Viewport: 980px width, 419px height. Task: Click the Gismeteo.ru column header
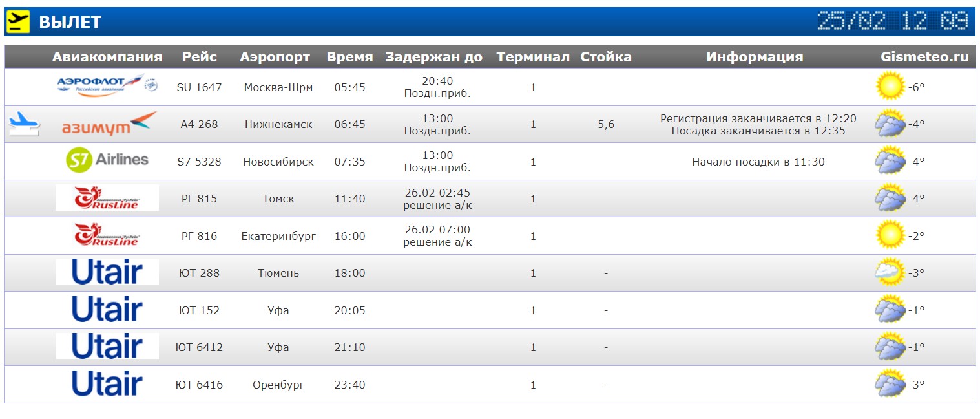pyautogui.click(x=924, y=57)
